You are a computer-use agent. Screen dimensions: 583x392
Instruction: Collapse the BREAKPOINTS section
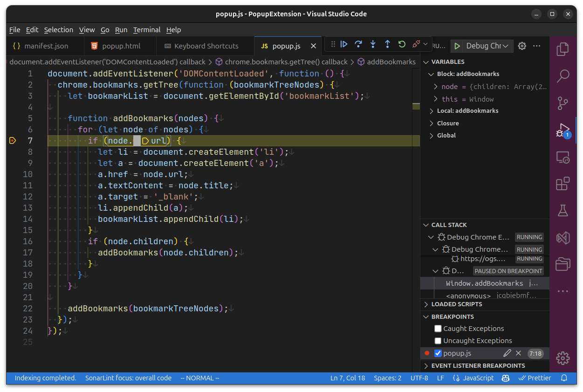[x=453, y=317]
